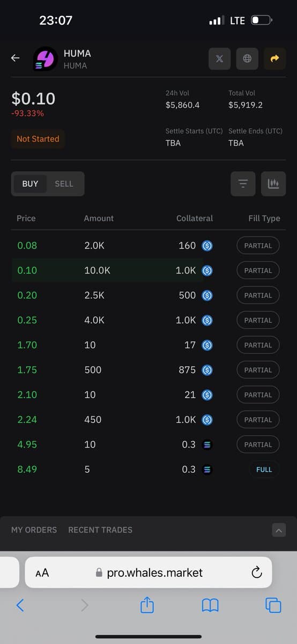Select PARTIAL fill for 2.24 offer

pyautogui.click(x=258, y=420)
